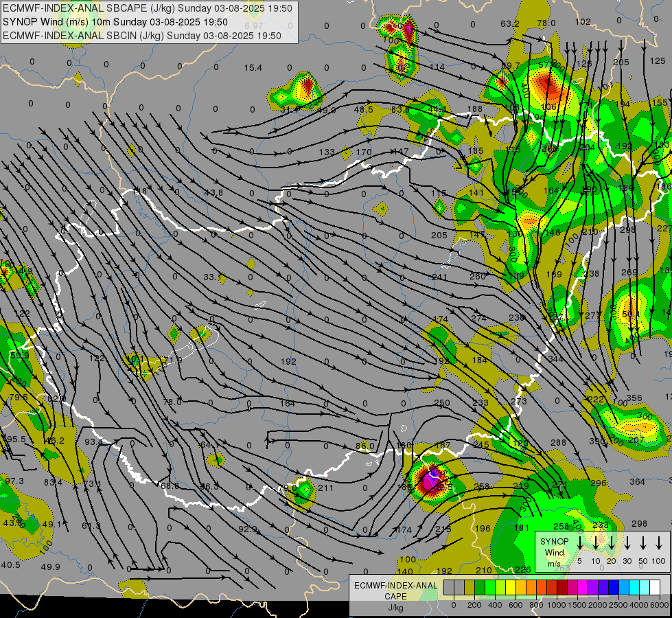Click the SBCAPE title line in header
Image resolution: width=672 pixels, height=618 pixels.
148,8
